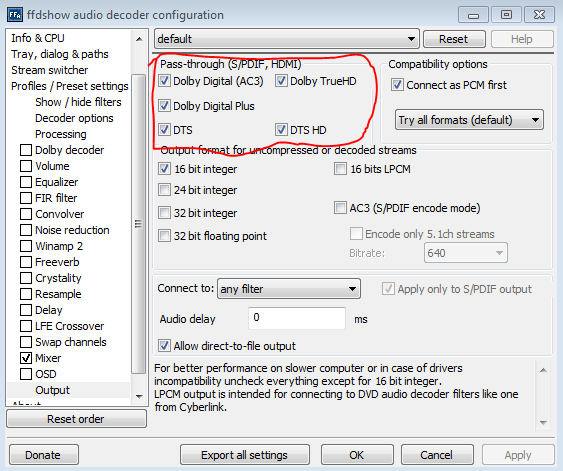The width and height of the screenshot is (563, 471).
Task: Open the default preset dropdown
Action: pos(287,39)
